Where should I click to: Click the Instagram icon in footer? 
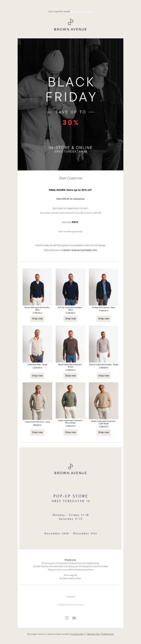[x=67, y=618]
